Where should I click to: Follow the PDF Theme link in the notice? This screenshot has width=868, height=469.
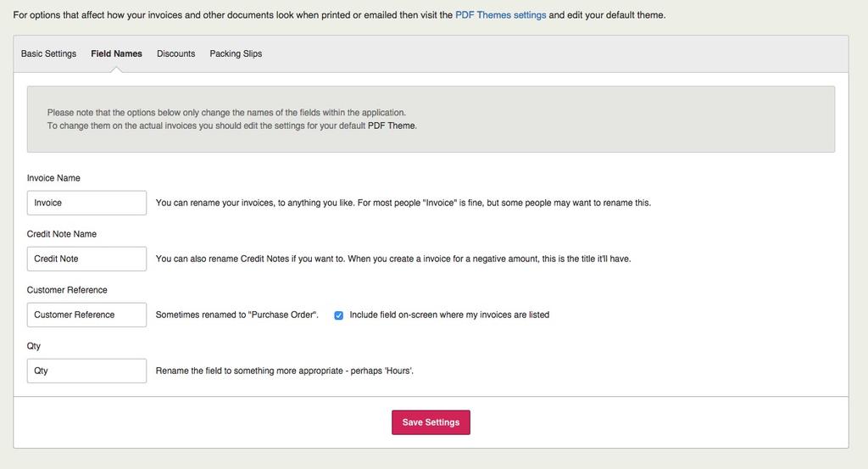click(392, 126)
